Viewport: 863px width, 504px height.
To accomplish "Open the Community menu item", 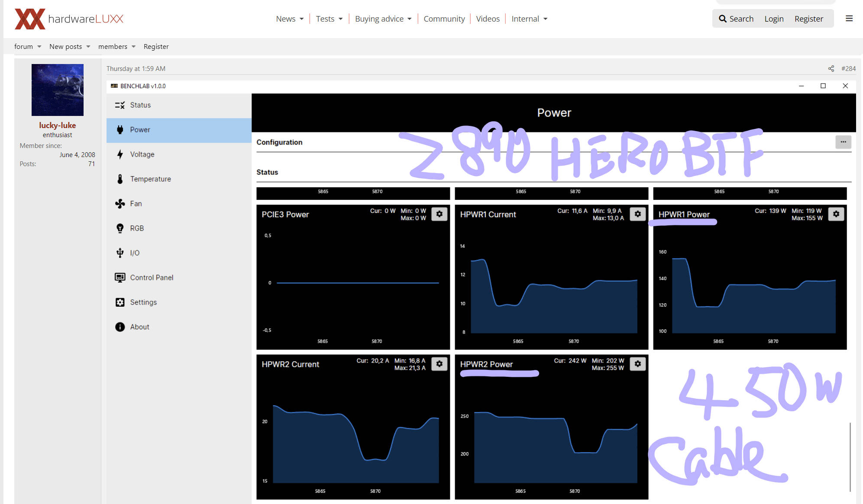I will tap(444, 19).
